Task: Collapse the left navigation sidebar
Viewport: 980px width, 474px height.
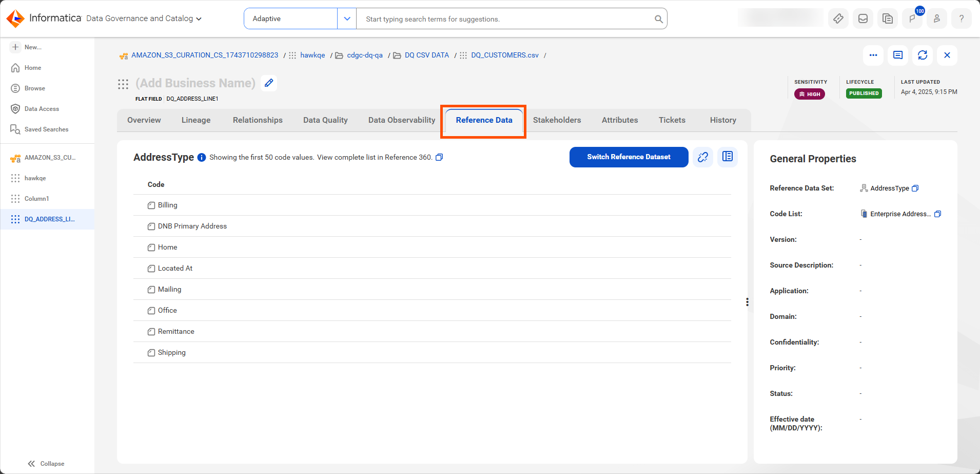Action: tap(46, 464)
